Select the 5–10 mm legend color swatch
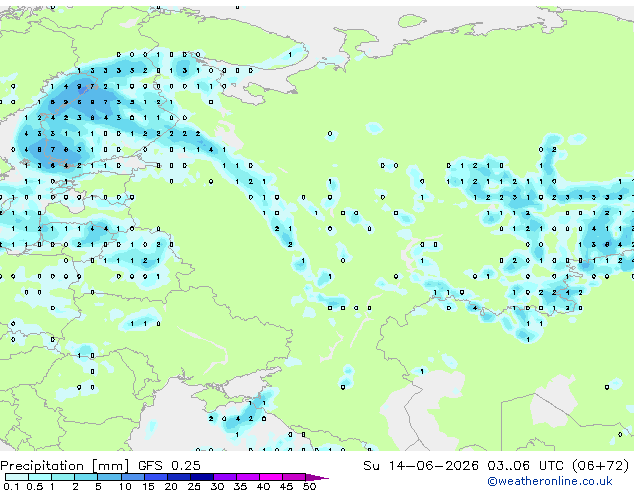The image size is (634, 490). (x=109, y=477)
